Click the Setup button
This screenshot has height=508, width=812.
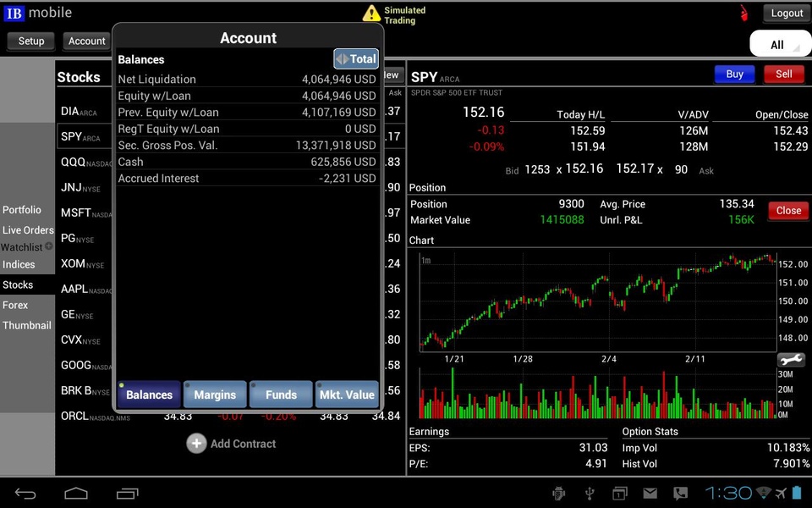[x=31, y=41]
